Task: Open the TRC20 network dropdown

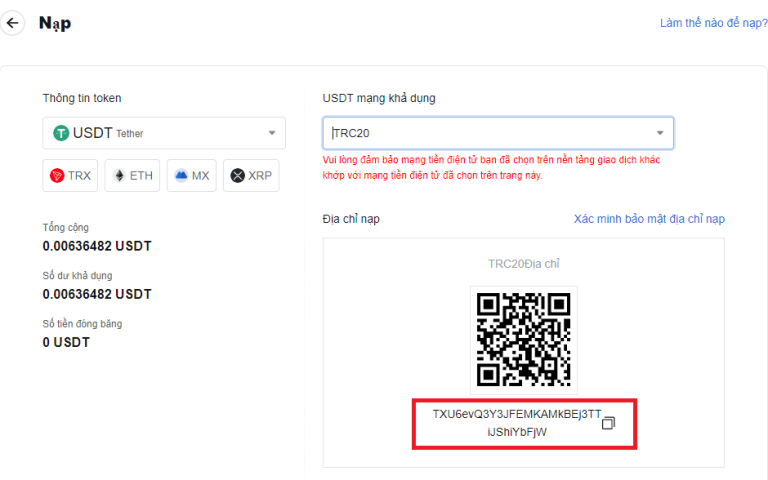Action: pos(498,133)
